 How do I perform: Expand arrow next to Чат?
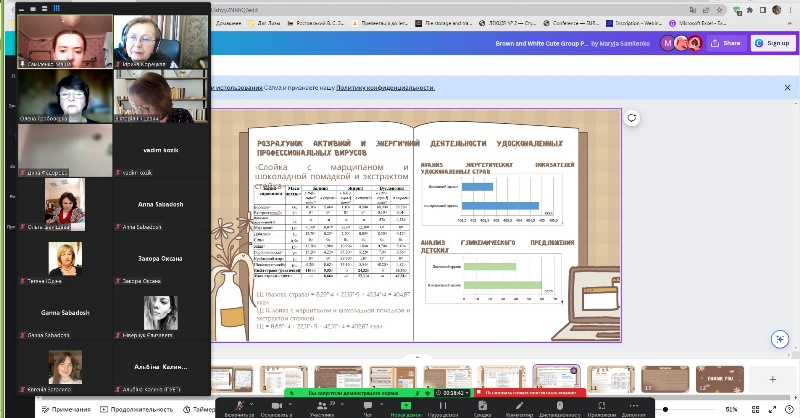click(x=382, y=404)
